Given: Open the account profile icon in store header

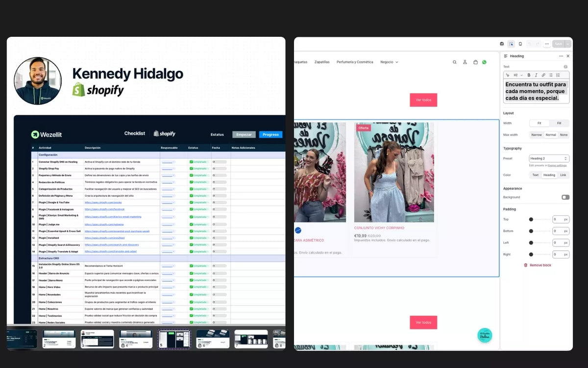Looking at the screenshot, I should tap(465, 62).
